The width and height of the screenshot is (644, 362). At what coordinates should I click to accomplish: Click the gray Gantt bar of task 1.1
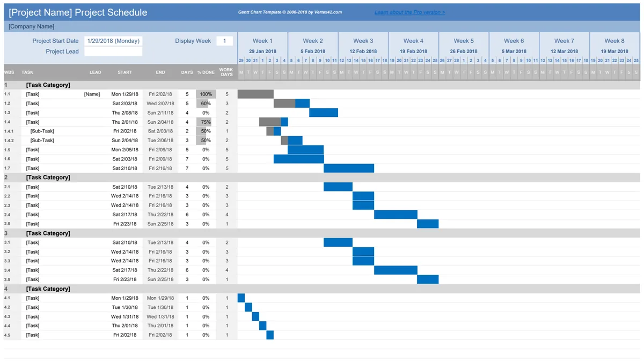coord(255,94)
